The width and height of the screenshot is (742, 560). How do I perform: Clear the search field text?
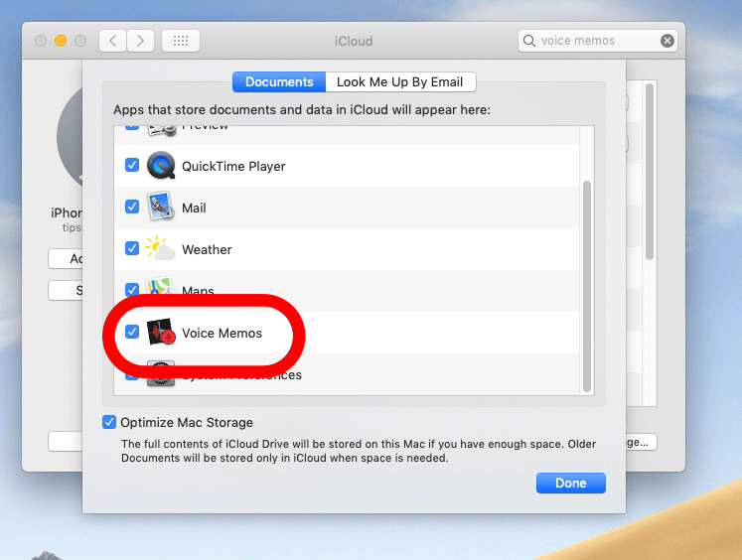pyautogui.click(x=668, y=41)
